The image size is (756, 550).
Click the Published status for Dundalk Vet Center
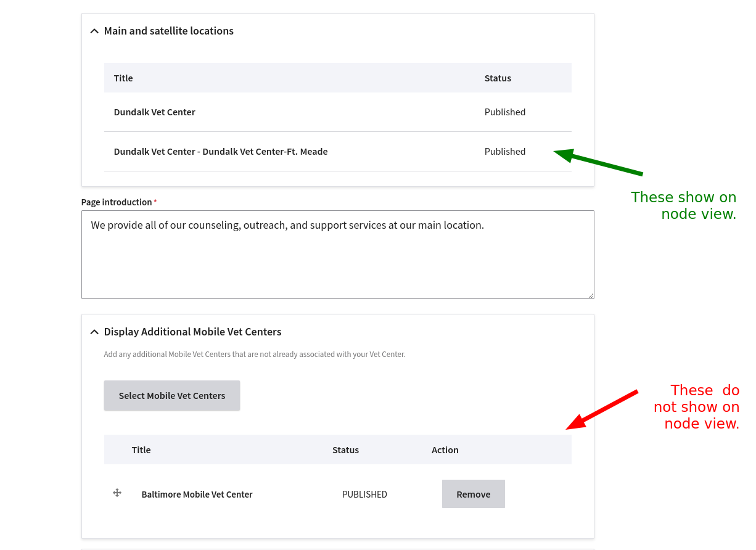[x=505, y=112]
